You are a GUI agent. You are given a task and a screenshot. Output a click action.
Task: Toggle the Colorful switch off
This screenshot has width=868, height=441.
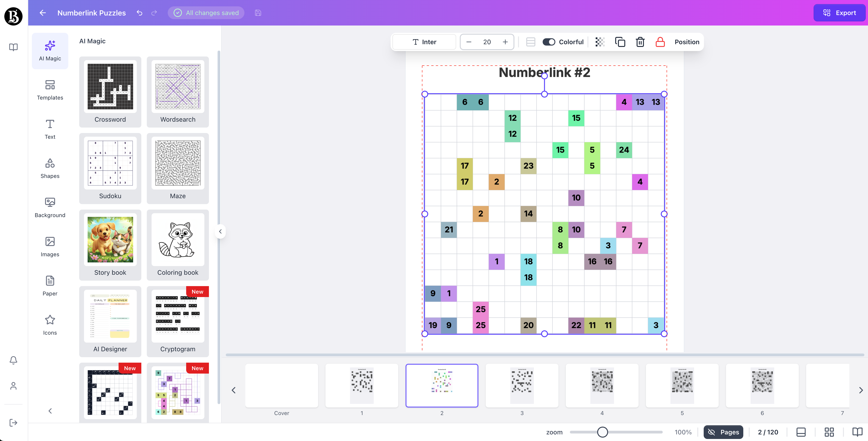click(549, 42)
